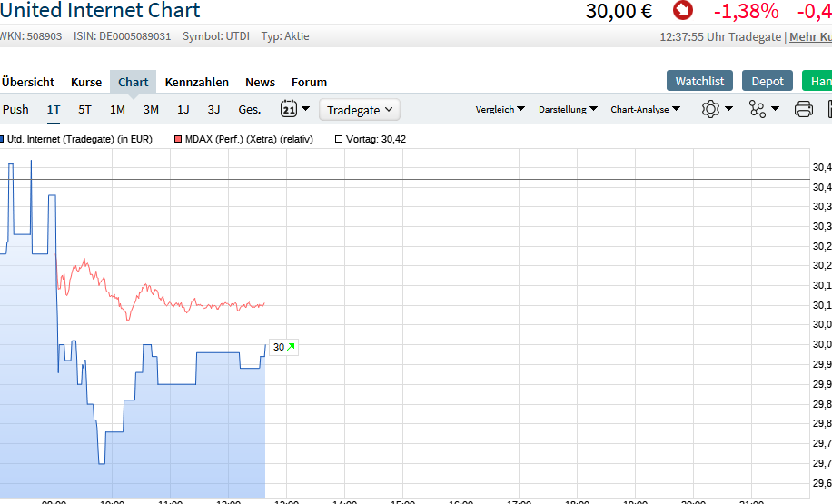Switch to the Kennzahlen tab
The image size is (832, 504).
[x=197, y=82]
